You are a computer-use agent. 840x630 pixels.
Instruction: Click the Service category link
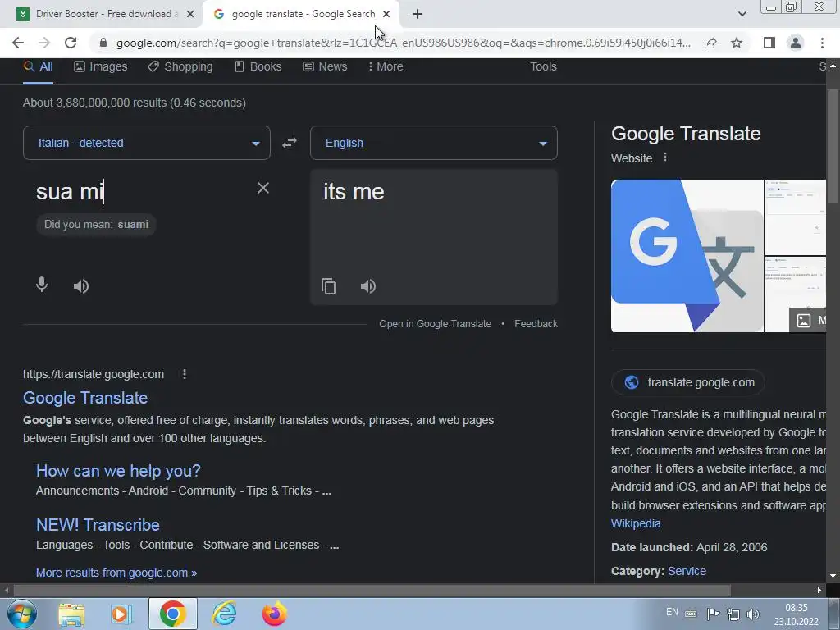pos(687,571)
